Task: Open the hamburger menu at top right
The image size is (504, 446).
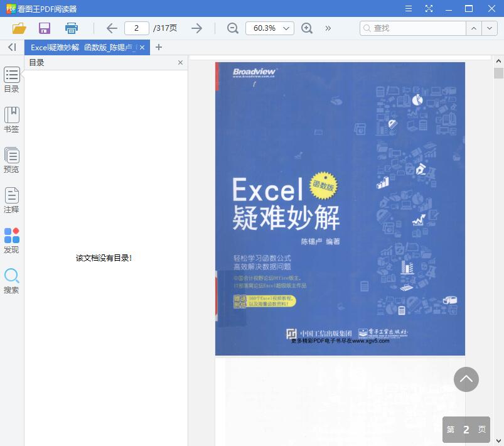Action: click(x=408, y=8)
